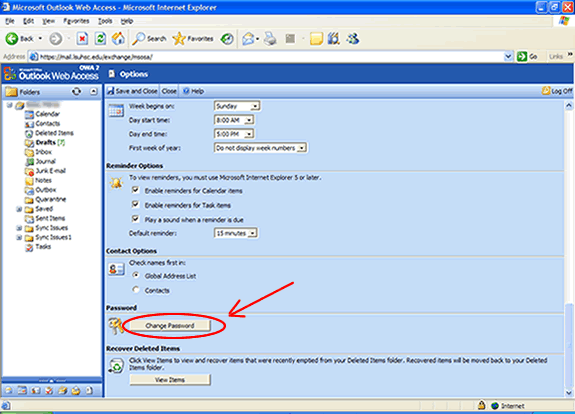
Task: Toggle Enable reminders for Calendar items
Action: (135, 190)
